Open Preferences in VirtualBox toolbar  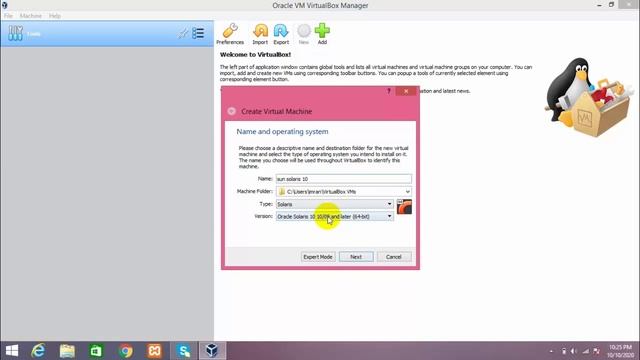pos(230,34)
